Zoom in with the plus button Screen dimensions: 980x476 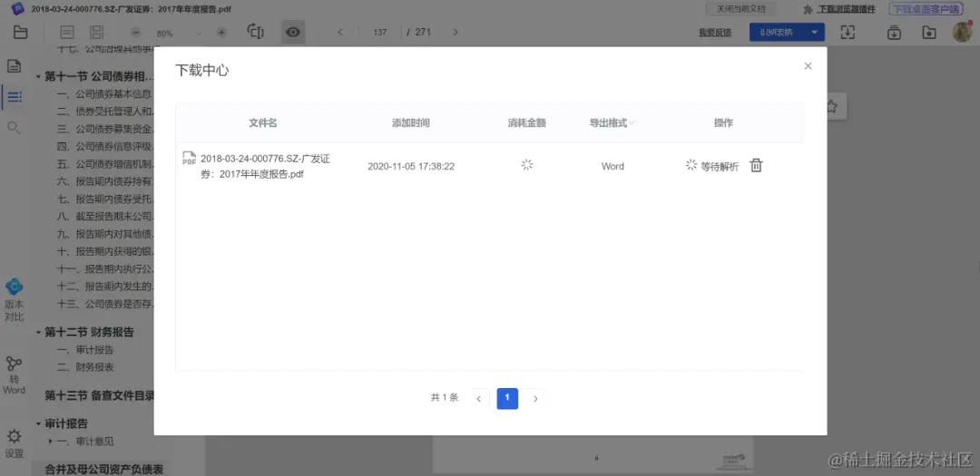coord(221,33)
